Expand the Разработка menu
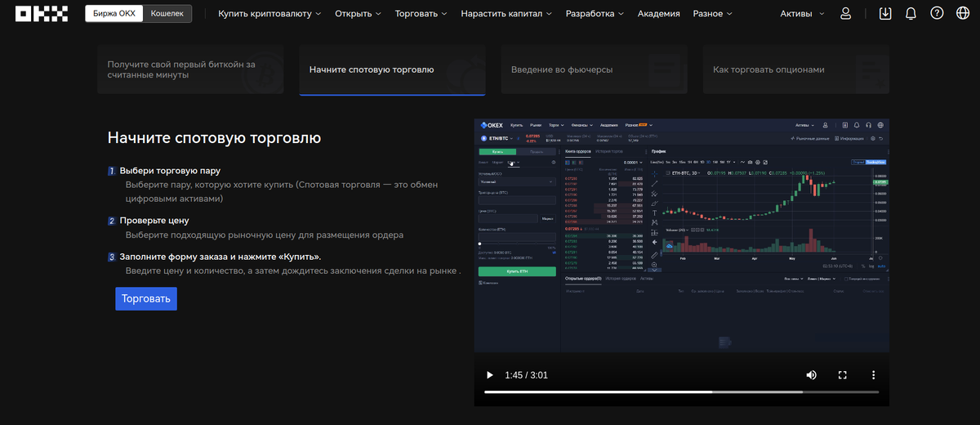 [x=595, y=14]
